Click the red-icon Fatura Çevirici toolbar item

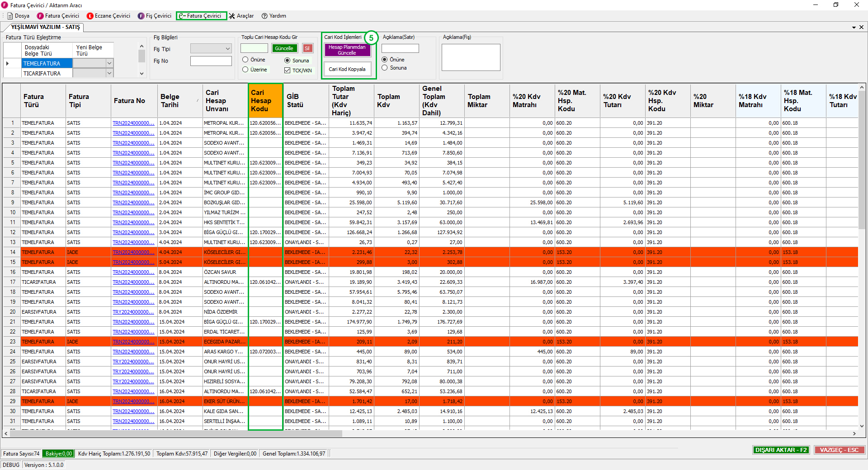pyautogui.click(x=58, y=16)
